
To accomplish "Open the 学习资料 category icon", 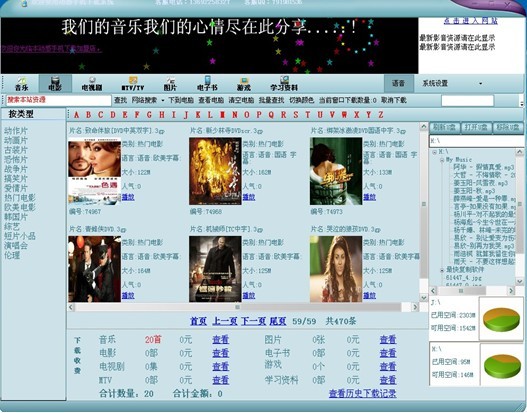I will point(284,84).
